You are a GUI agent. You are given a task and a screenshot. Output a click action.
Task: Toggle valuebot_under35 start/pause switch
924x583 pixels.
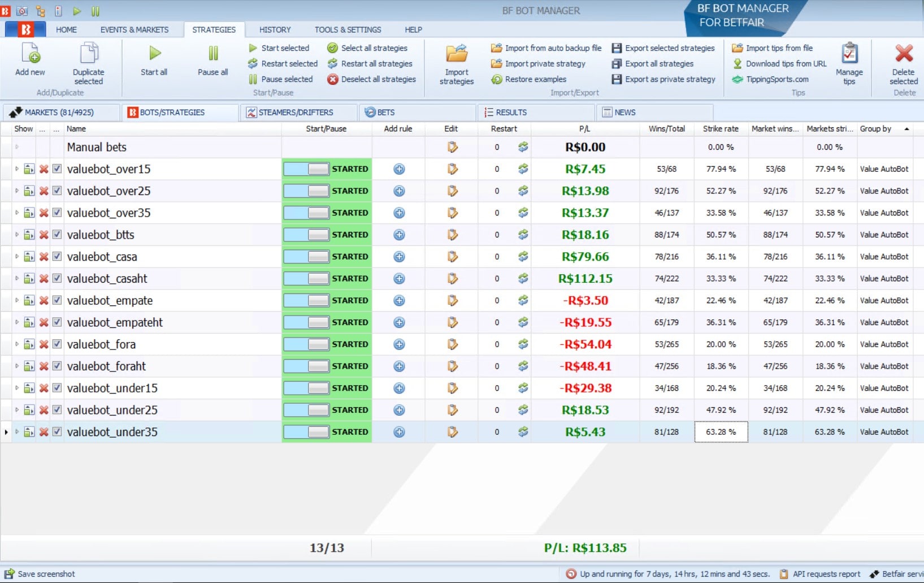point(306,432)
